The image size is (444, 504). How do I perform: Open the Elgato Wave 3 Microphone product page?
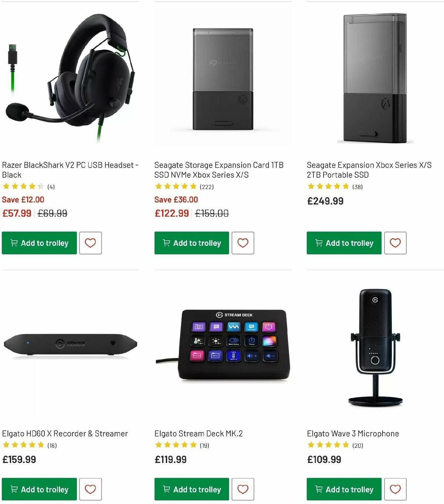[x=353, y=433]
